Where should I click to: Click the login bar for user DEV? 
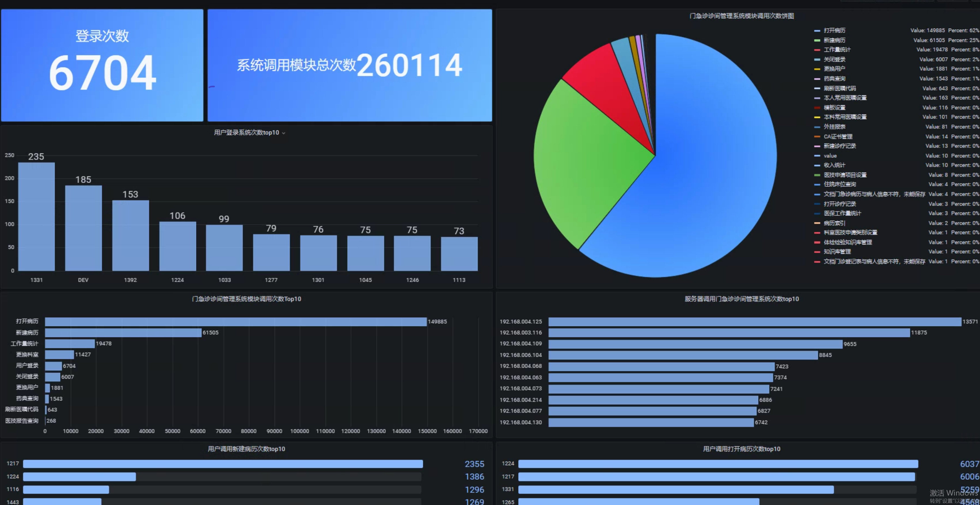tap(83, 228)
